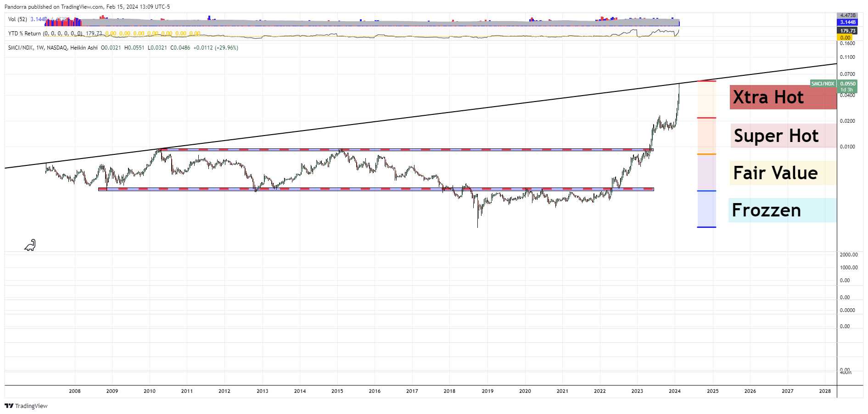Select the Xtra Hot red label box
This screenshot has height=414, width=868.
pyautogui.click(x=783, y=97)
